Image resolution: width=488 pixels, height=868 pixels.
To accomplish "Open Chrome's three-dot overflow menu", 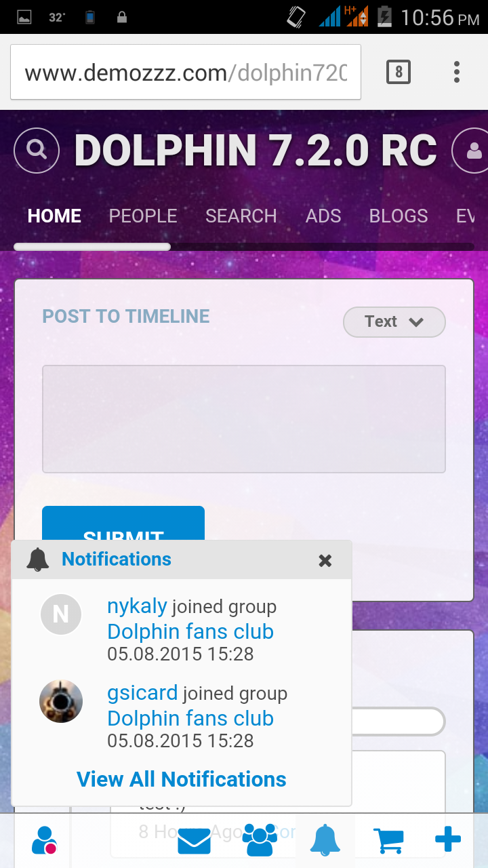I will click(457, 72).
